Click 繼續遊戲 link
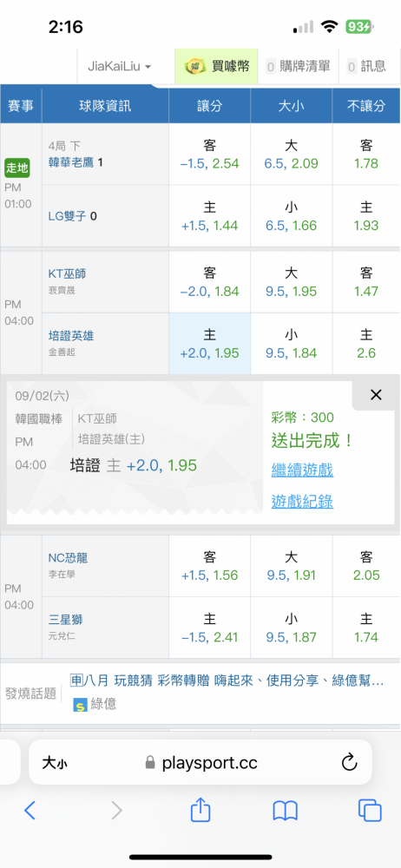Viewport: 401px width, 868px height. coord(302,470)
